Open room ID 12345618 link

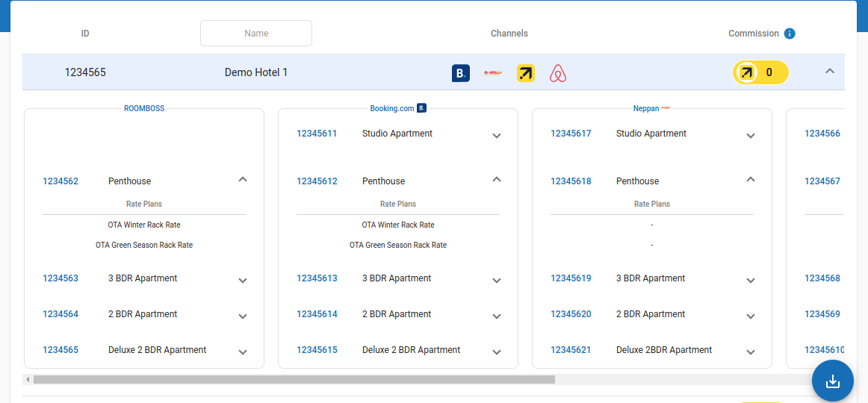point(571,181)
